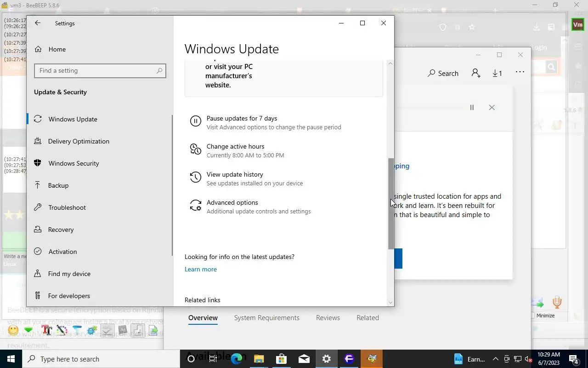
Task: Click the BeeBEEP green arrow icon
Action: click(x=28, y=330)
